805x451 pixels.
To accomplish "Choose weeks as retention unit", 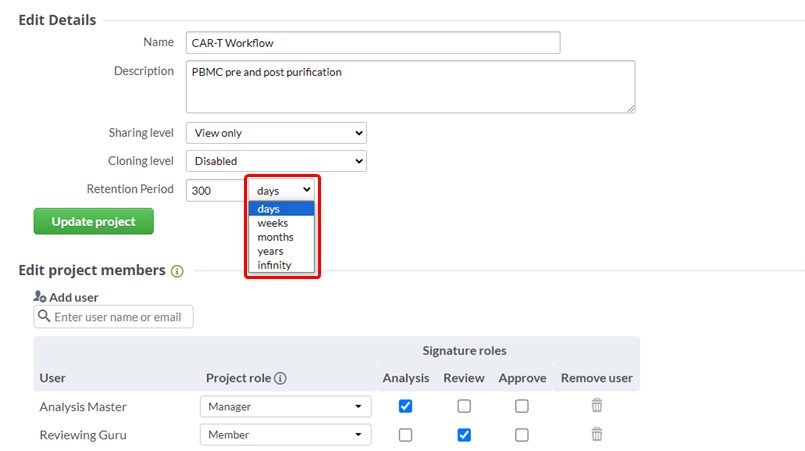I will point(281,223).
